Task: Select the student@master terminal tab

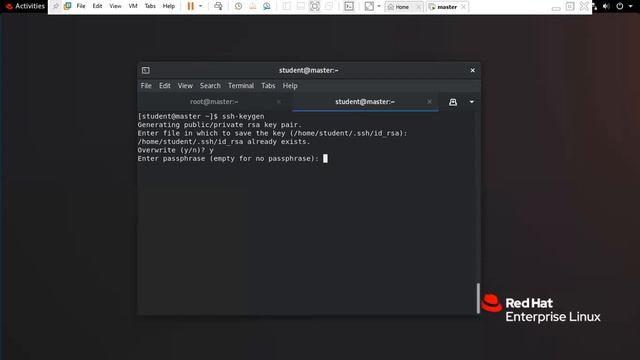Action: click(x=365, y=102)
